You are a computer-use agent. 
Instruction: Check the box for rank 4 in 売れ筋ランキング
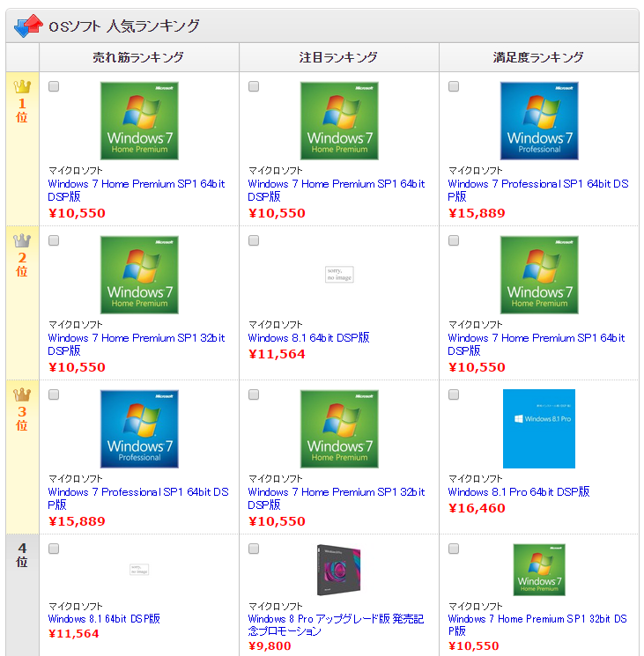tap(54, 549)
